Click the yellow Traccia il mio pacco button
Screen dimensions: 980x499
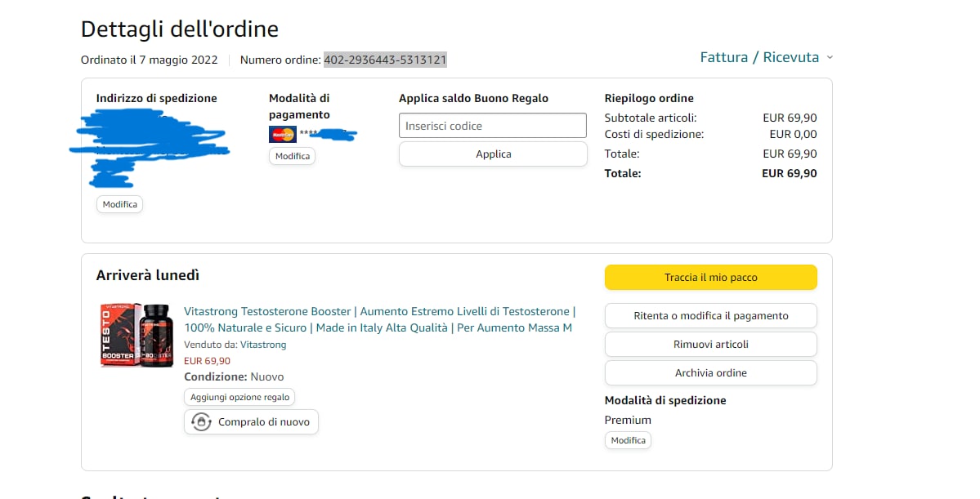coord(710,278)
